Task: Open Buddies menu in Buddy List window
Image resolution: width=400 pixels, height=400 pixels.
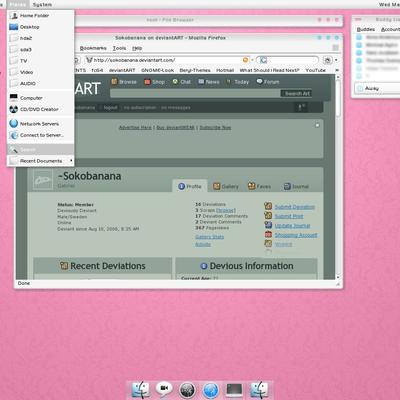Action: point(366,29)
